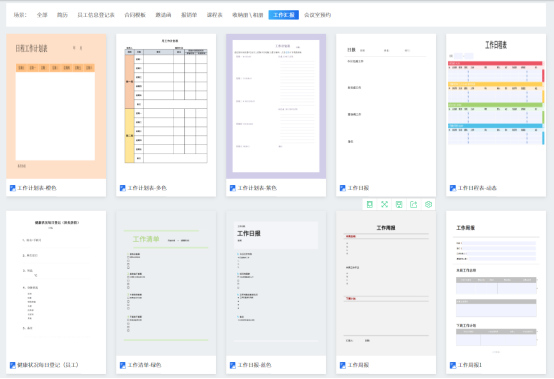Open the orange 日程工作计划表 template thumbnail
Image resolution: width=554 pixels, height=379 pixels.
56,106
